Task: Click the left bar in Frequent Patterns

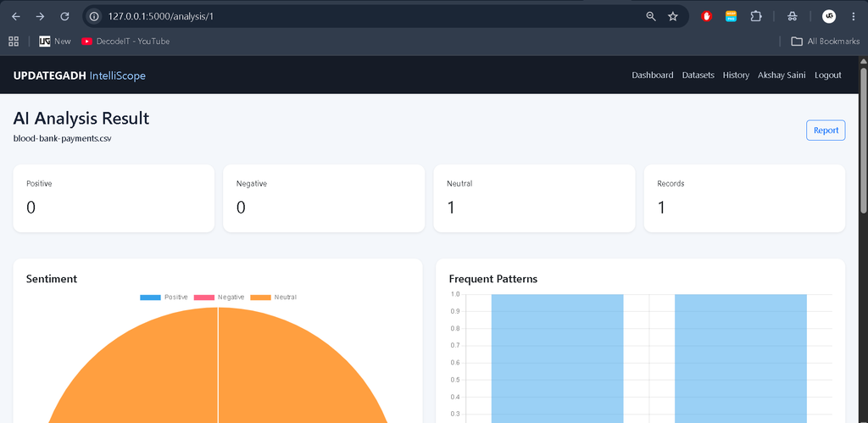Action: pos(558,359)
